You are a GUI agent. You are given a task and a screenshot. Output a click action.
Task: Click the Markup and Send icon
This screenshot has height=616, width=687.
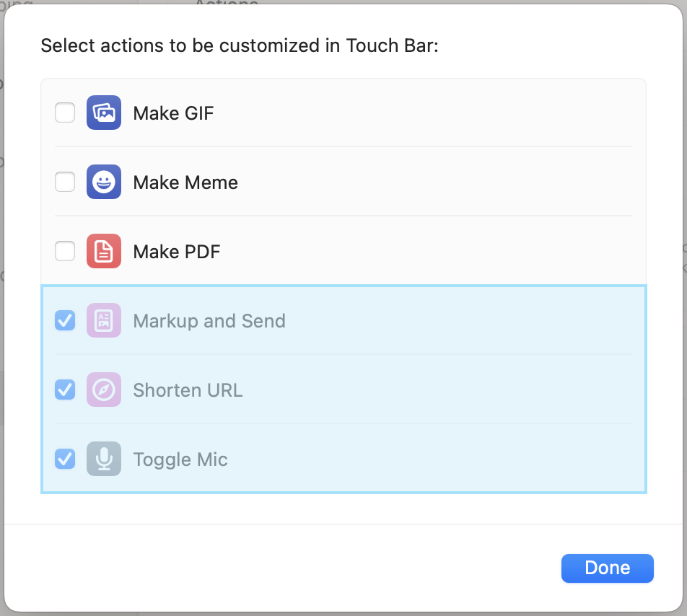click(x=104, y=321)
